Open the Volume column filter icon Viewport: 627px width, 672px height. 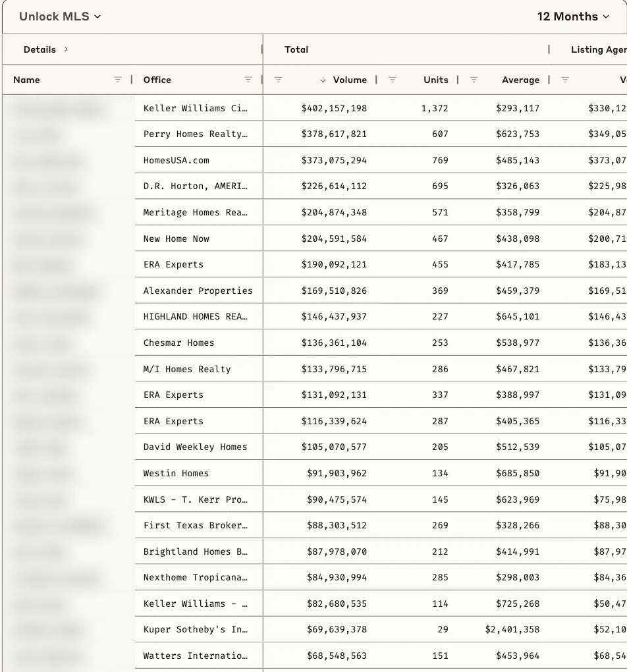(278, 80)
